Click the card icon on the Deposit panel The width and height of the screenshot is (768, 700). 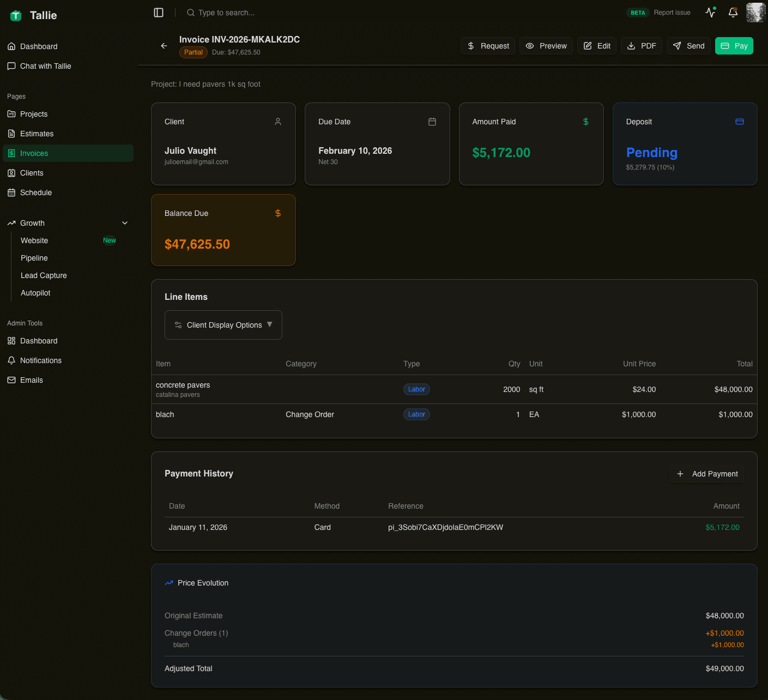(x=740, y=122)
